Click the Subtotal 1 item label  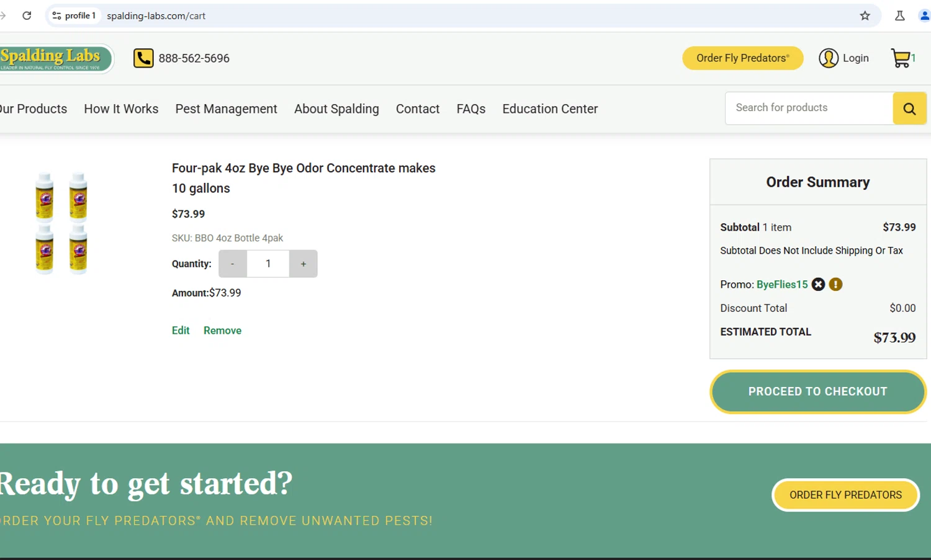coord(755,227)
